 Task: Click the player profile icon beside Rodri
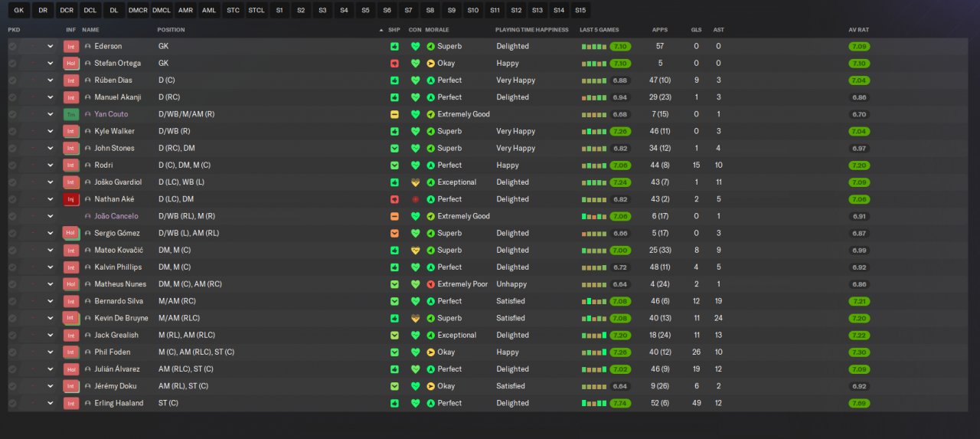[88, 165]
